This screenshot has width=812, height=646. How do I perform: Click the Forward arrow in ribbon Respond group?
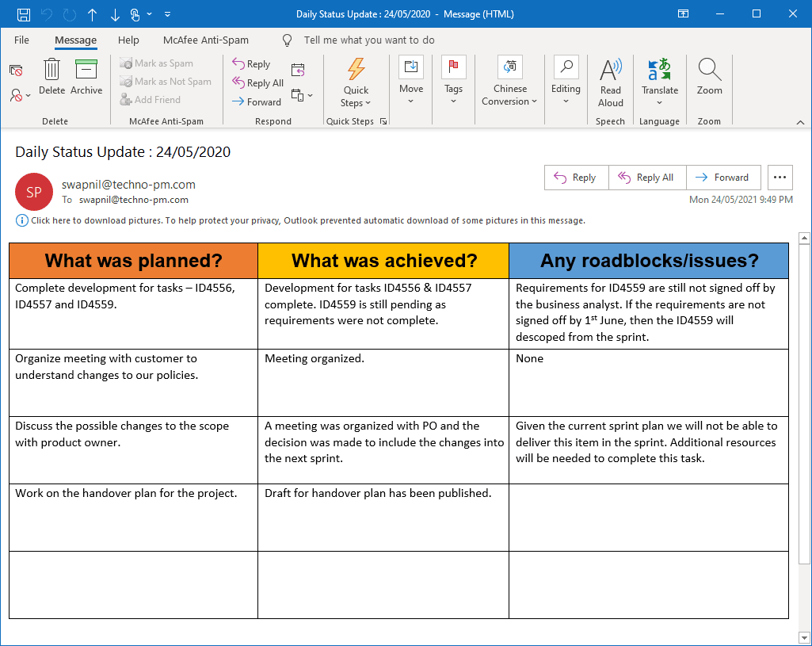(x=257, y=102)
